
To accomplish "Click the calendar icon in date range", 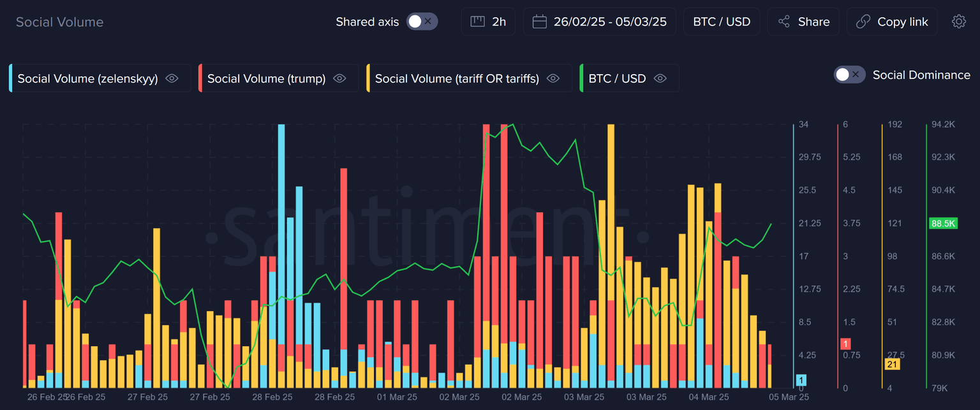I will click(x=540, y=22).
